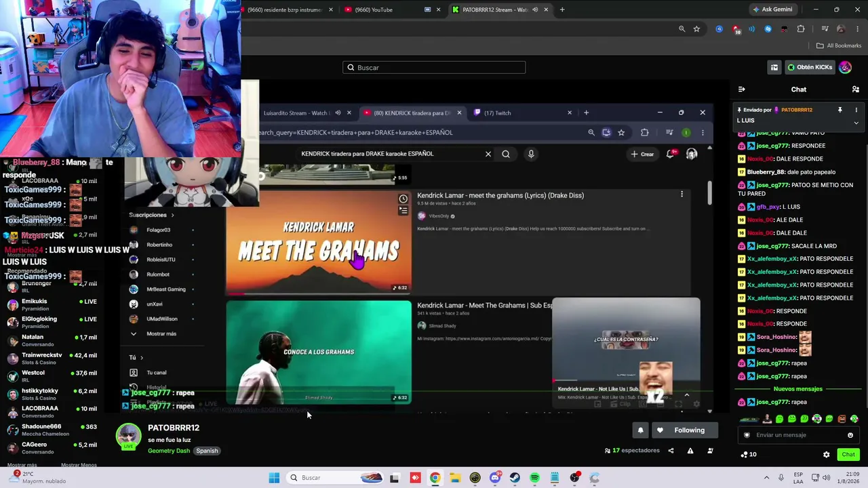Viewport: 868px width, 488px height.
Task: Open the MrBeast Gaming subscription
Action: (166, 289)
